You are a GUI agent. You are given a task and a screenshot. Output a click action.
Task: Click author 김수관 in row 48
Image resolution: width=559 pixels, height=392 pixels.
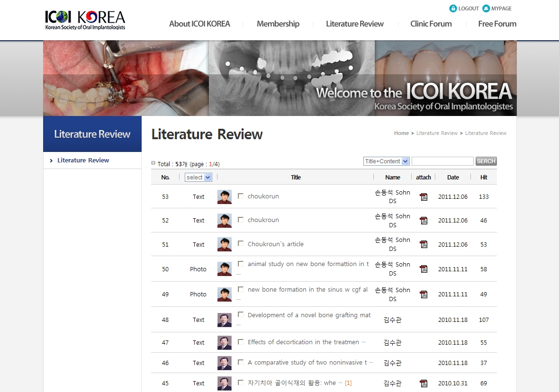(393, 320)
